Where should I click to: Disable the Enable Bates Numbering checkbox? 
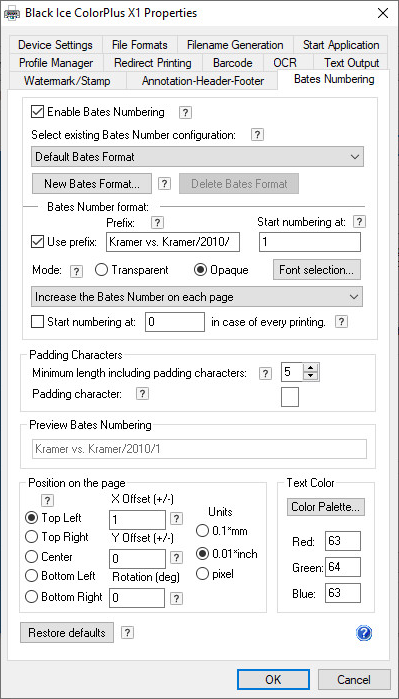37,111
